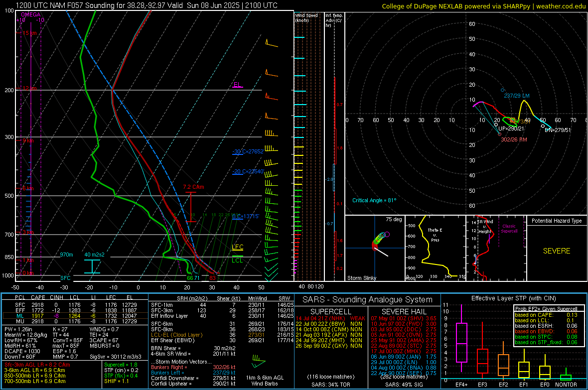The width and height of the screenshot is (588, 390).
Task: Click the 75 deg slinky tilt value
Action: [x=394, y=219]
